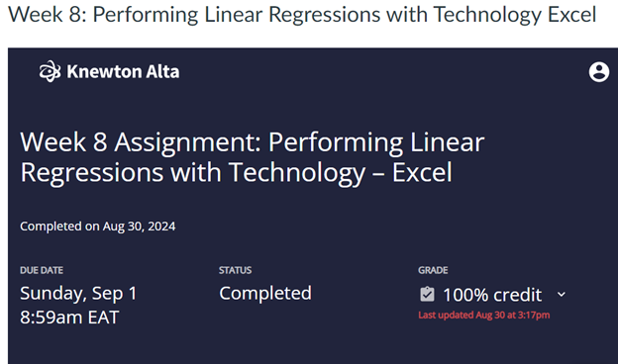618x364 pixels.
Task: Click the Knewton Alta atom logo icon
Action: click(51, 71)
